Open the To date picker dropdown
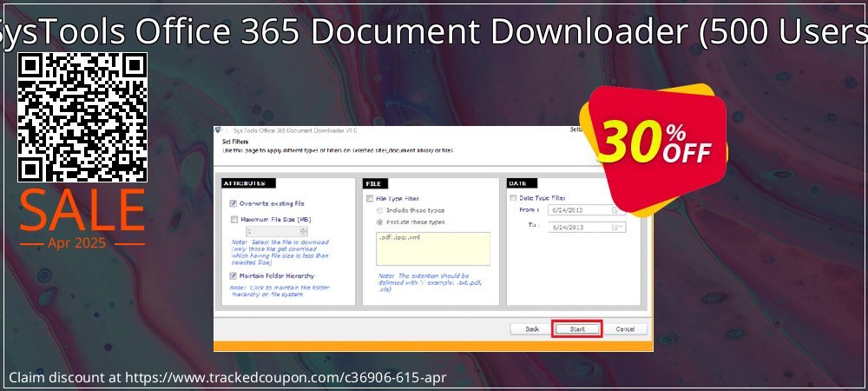 [621, 227]
